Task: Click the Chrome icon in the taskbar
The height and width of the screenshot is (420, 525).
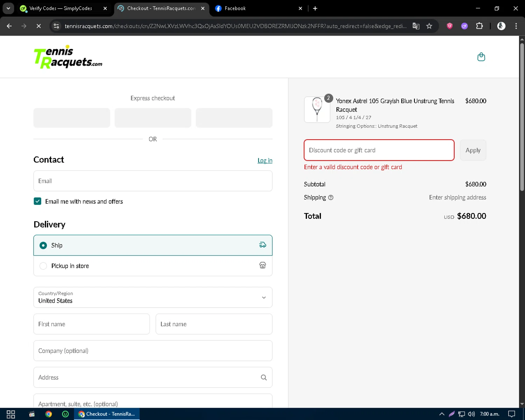Action: click(49, 414)
